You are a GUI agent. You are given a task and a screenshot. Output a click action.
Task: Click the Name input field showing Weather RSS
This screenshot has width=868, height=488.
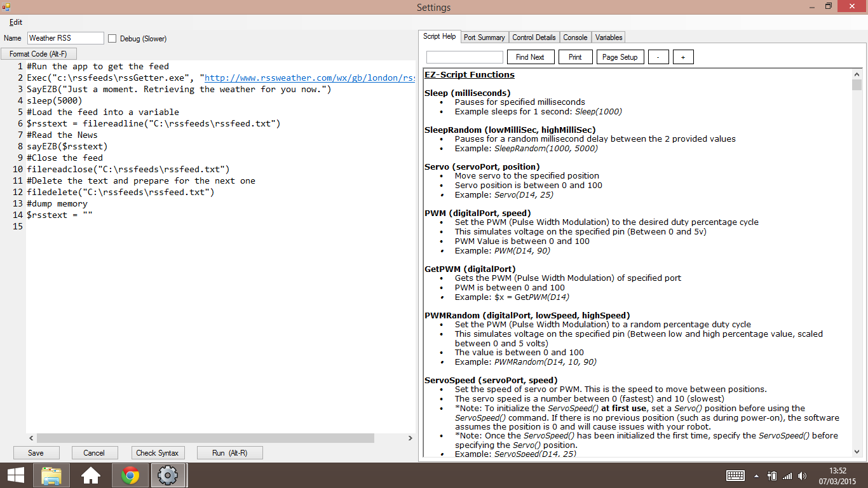[x=65, y=37]
